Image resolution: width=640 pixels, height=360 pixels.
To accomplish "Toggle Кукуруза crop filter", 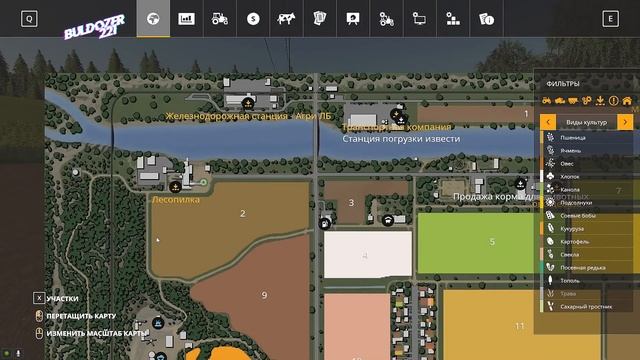I will (587, 229).
